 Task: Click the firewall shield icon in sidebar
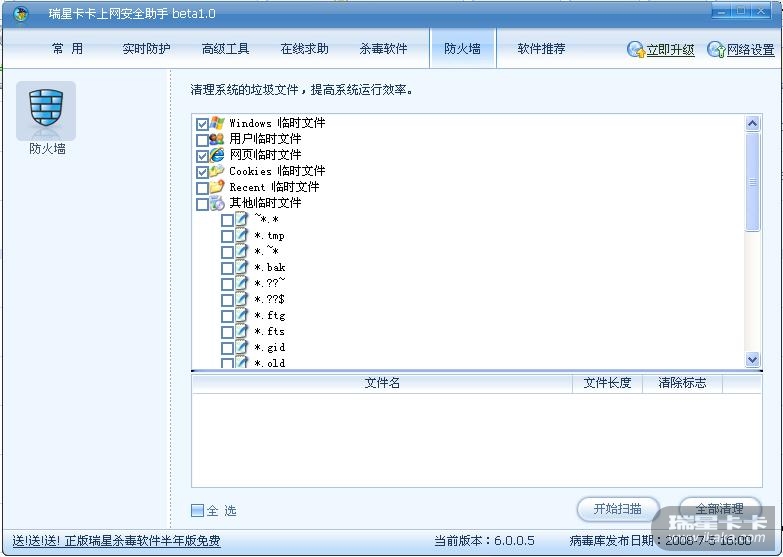click(x=46, y=107)
